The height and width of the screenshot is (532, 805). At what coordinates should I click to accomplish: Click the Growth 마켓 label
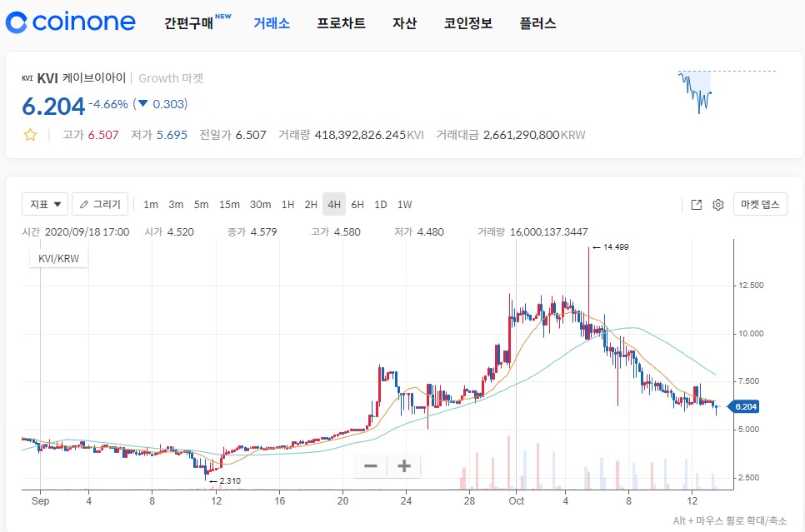(171, 78)
